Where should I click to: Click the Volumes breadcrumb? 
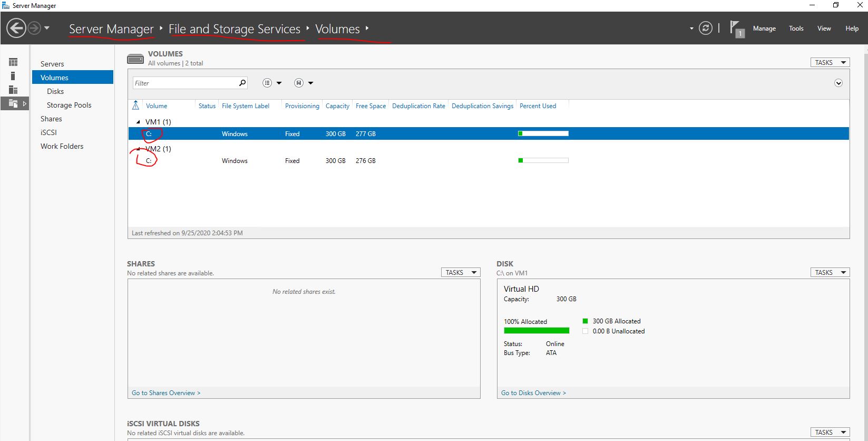pyautogui.click(x=337, y=29)
